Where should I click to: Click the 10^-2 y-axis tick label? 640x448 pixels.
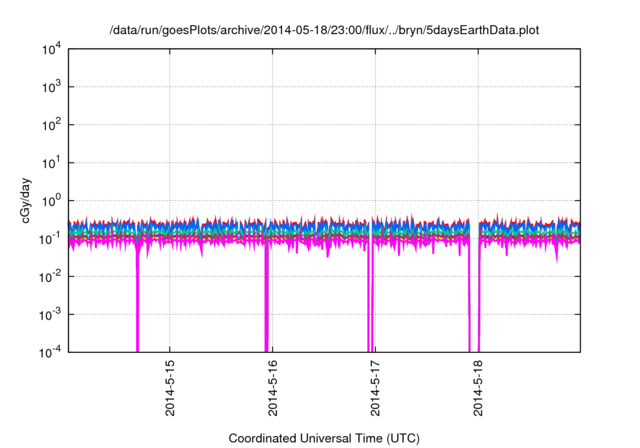click(50, 277)
